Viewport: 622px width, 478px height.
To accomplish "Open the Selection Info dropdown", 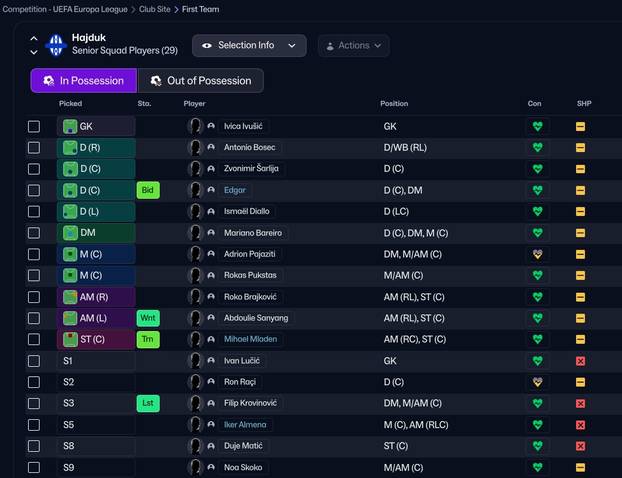I will click(249, 45).
